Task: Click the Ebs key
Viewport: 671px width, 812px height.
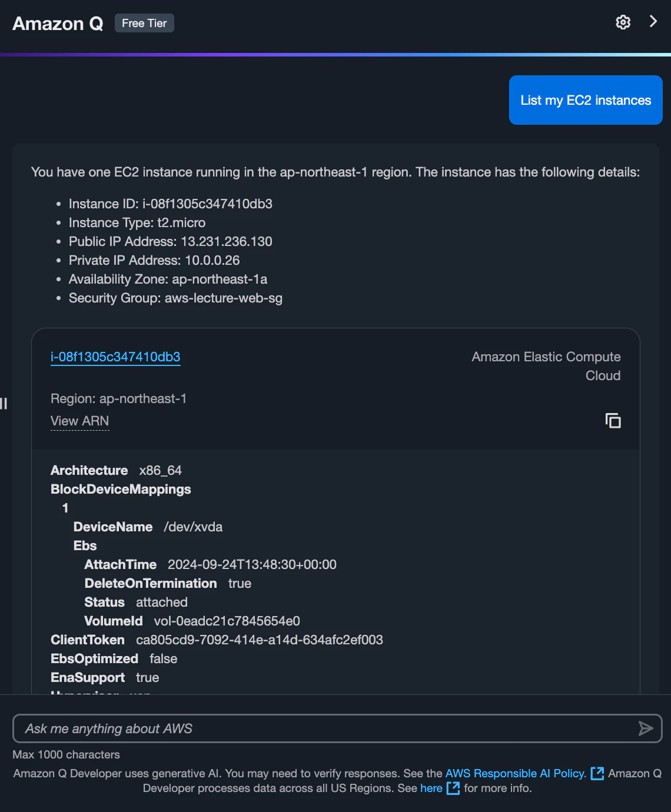Action: tap(85, 546)
